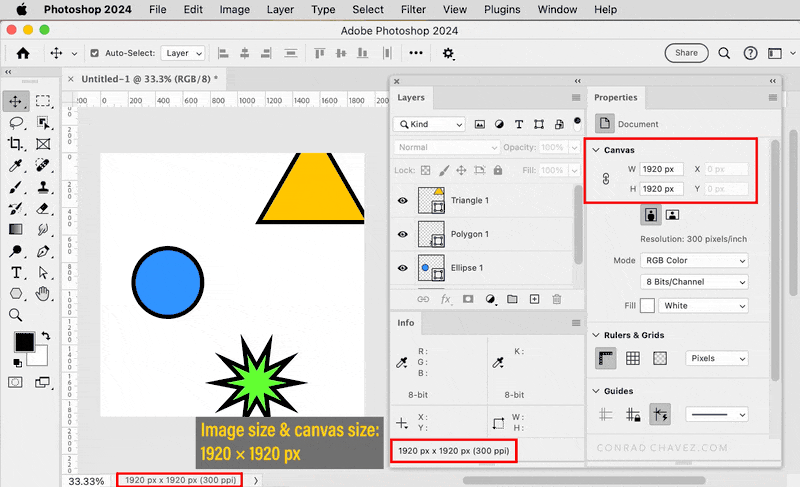The width and height of the screenshot is (800, 487).
Task: Open the Pixels ruler units dropdown
Action: [717, 358]
